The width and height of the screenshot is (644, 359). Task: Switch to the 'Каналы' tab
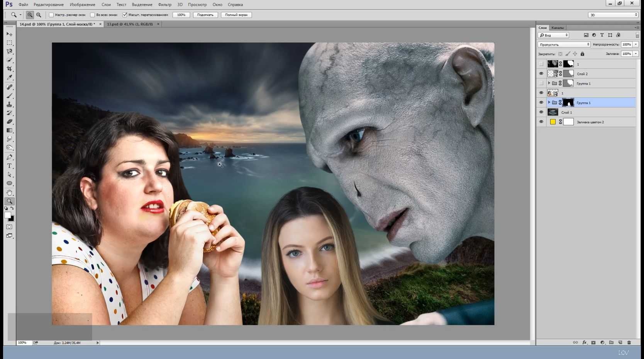click(x=558, y=28)
